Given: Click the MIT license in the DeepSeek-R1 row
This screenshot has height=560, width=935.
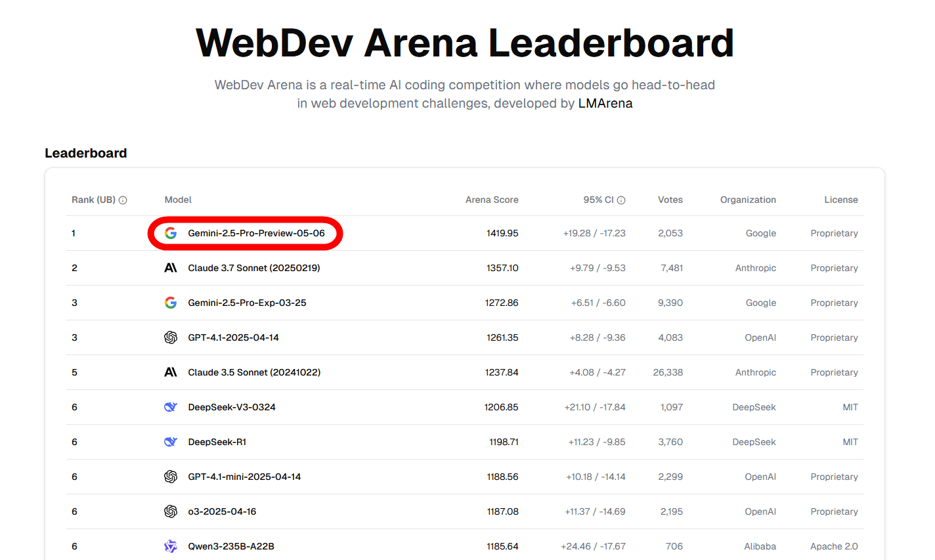Looking at the screenshot, I should 850,442.
